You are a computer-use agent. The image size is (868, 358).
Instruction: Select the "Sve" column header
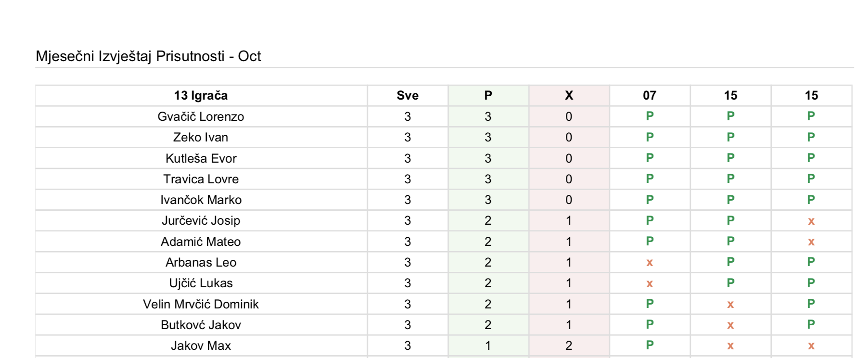point(408,95)
